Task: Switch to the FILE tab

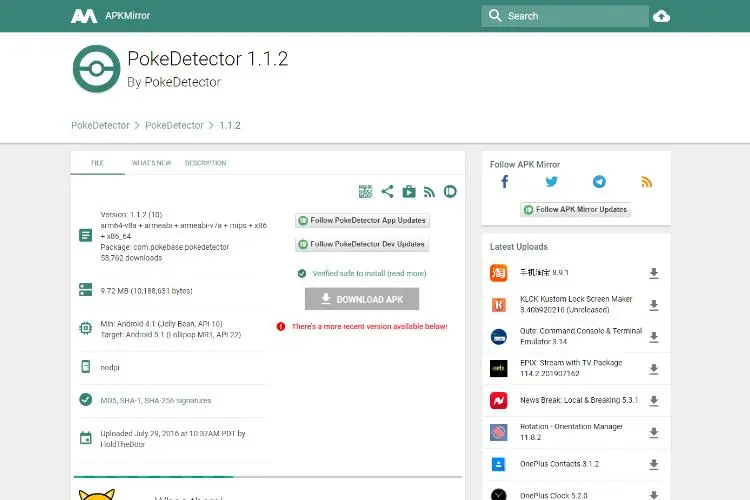Action: tap(98, 163)
